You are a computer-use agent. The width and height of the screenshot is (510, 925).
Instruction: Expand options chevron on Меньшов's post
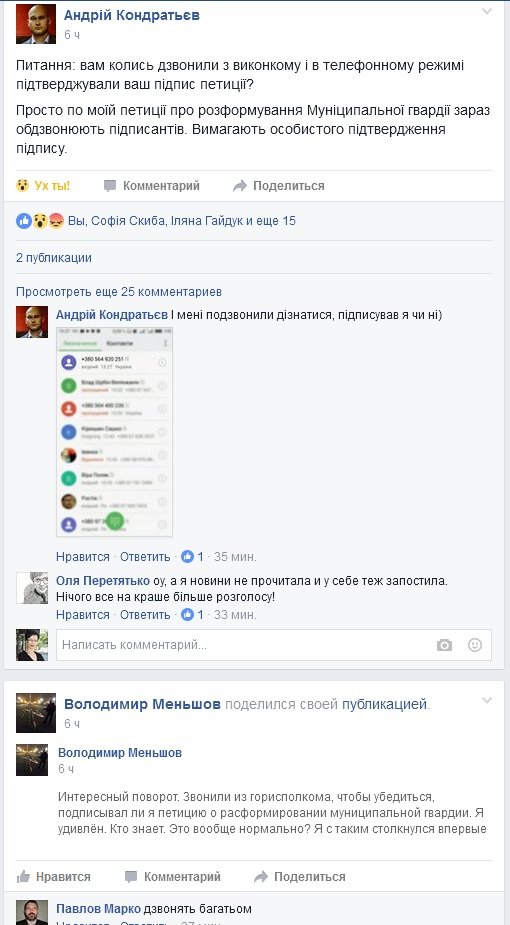pyautogui.click(x=486, y=700)
